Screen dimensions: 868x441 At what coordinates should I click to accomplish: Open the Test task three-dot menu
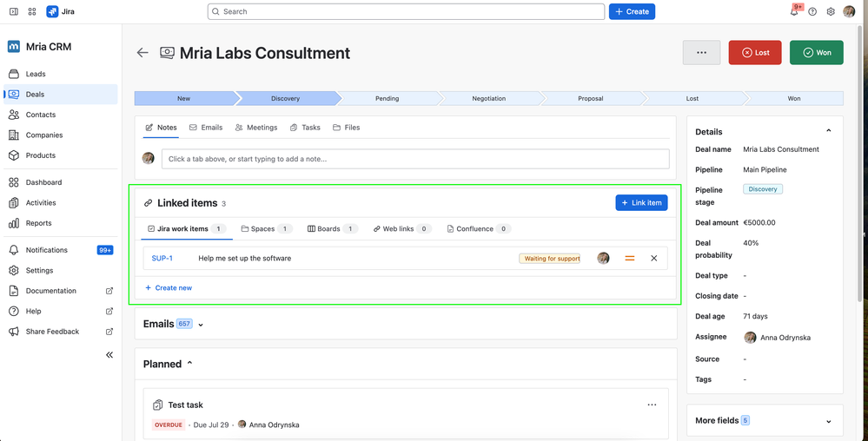653,405
